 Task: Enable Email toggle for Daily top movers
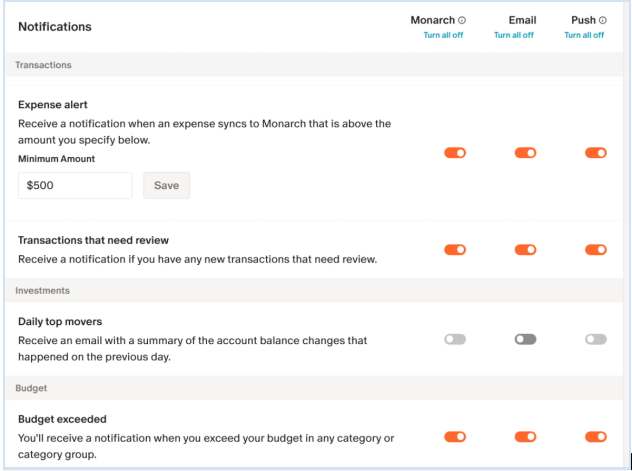pyautogui.click(x=525, y=340)
